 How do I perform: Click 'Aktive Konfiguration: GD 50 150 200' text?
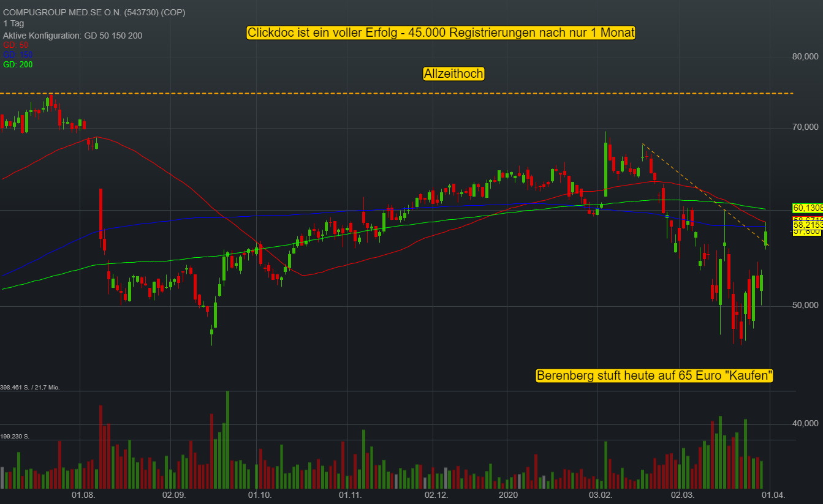click(72, 36)
